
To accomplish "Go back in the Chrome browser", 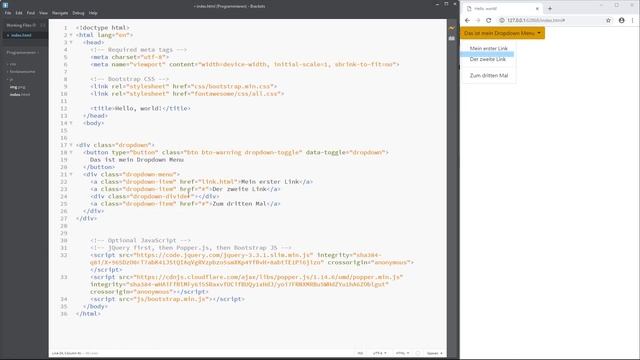I will 467,20.
